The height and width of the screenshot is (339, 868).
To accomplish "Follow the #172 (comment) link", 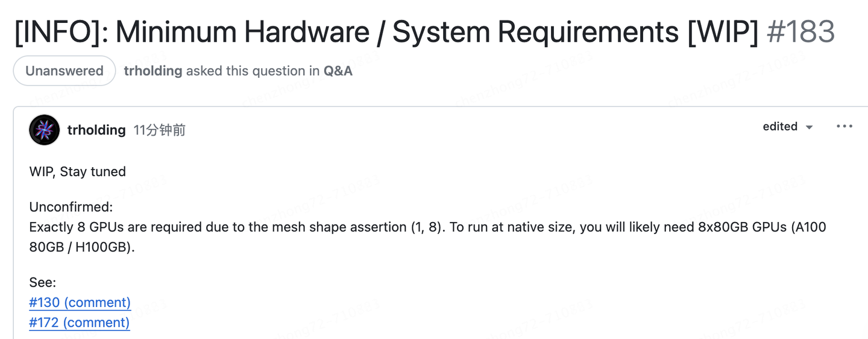I will pos(79,323).
